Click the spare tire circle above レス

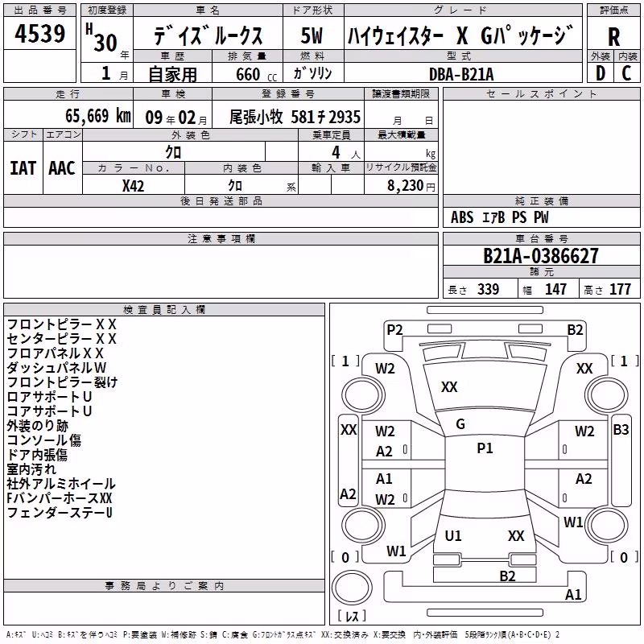[x=352, y=588]
